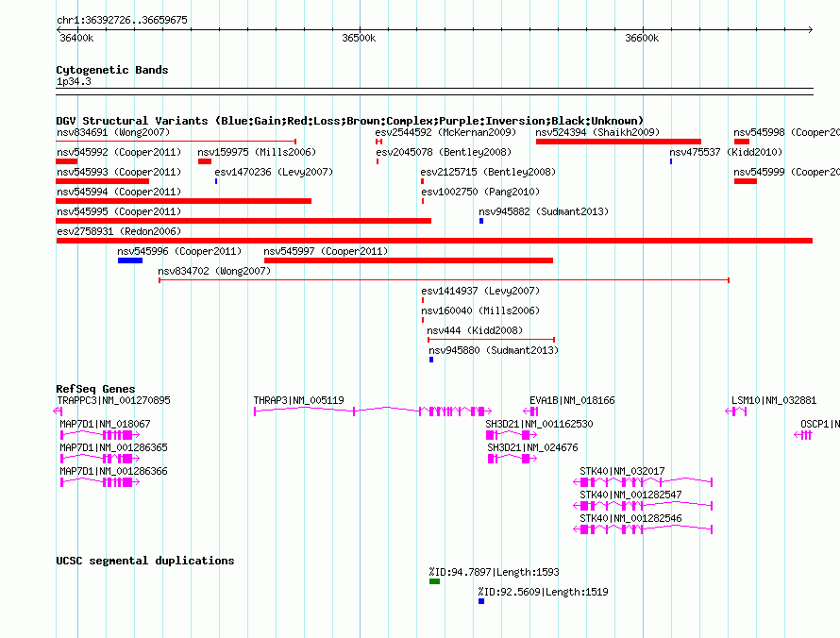Click the red bar under nsv545993 (Cooper2011)
The image size is (840, 638).
point(102,181)
